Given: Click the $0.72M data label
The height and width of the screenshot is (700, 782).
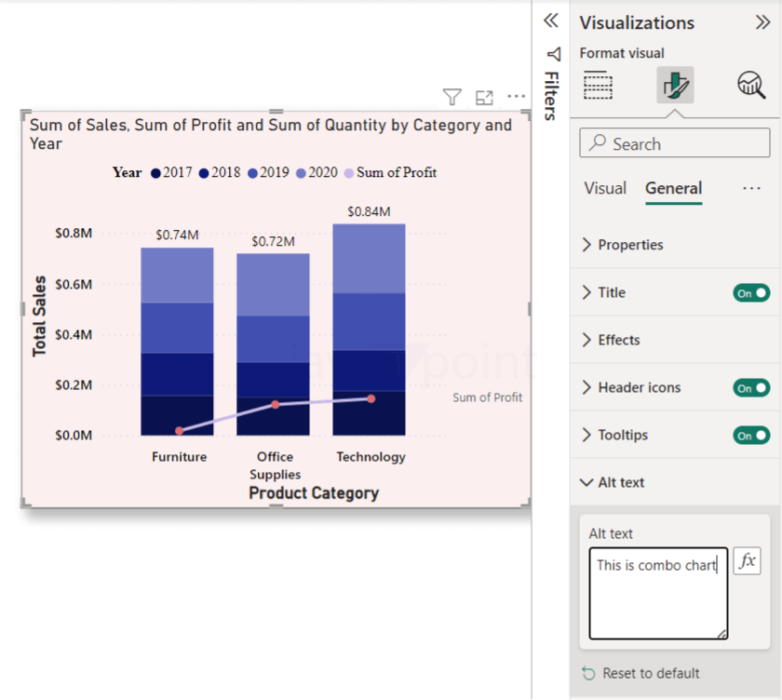Looking at the screenshot, I should tap(273, 242).
